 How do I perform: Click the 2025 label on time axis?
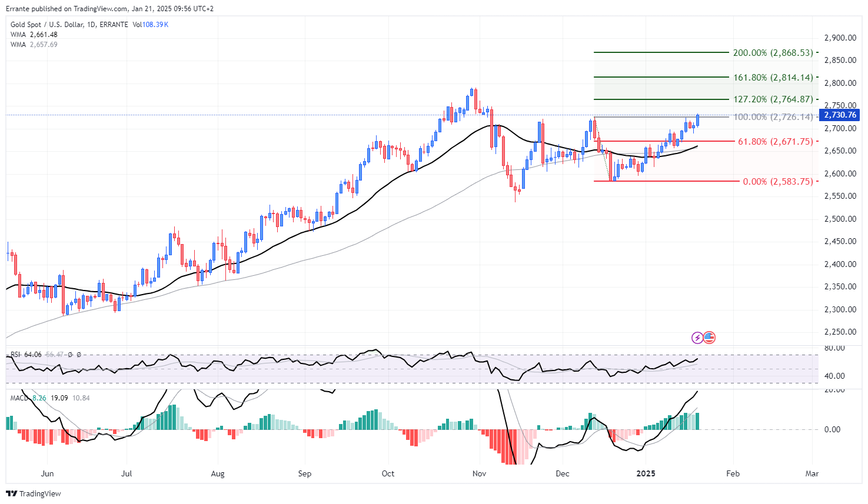pos(646,473)
